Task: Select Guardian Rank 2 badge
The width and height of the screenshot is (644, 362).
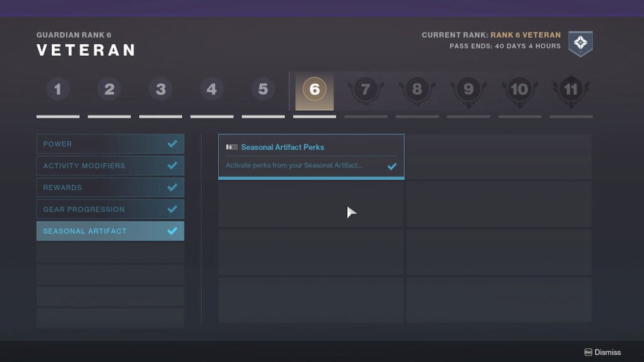Action: (109, 89)
